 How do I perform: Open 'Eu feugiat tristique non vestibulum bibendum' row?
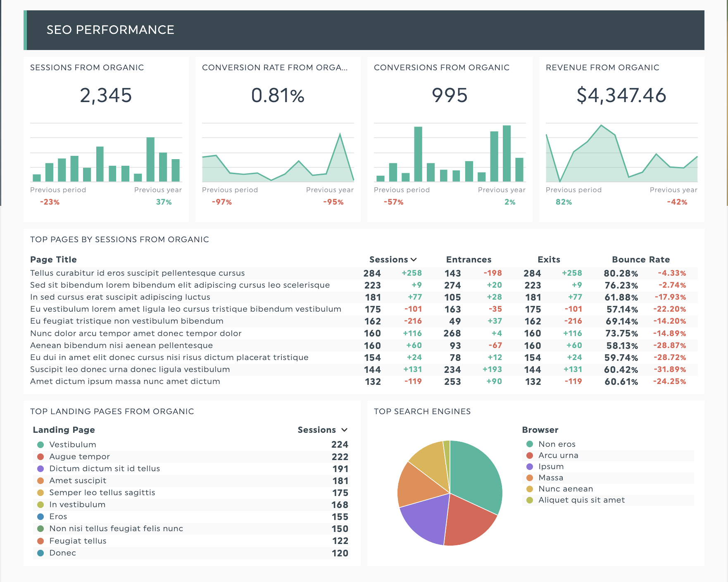tap(364, 321)
